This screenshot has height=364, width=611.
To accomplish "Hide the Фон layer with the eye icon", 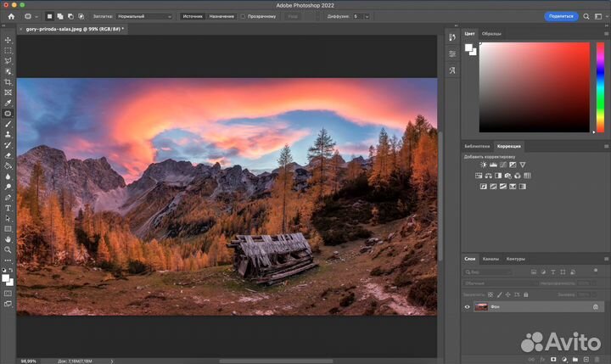I will coord(468,307).
